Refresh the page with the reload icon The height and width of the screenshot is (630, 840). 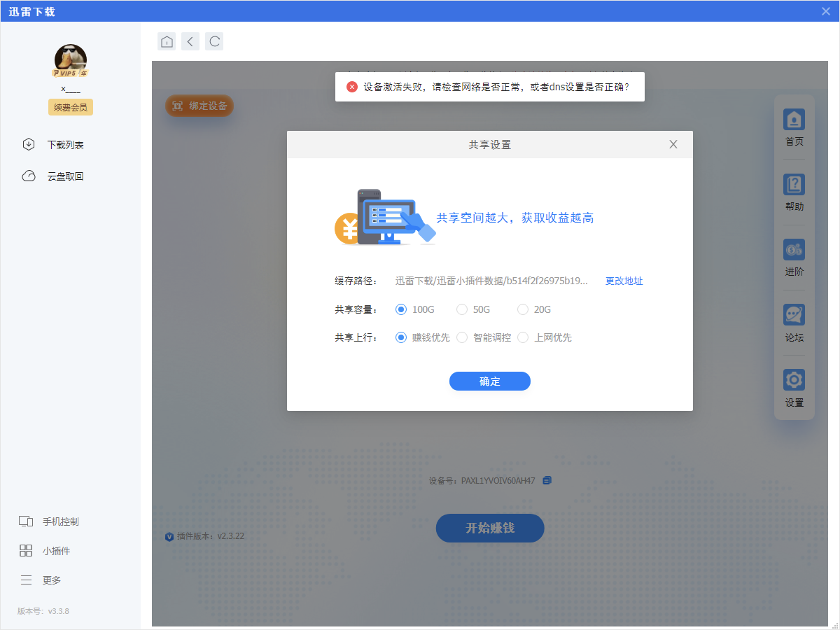point(214,41)
